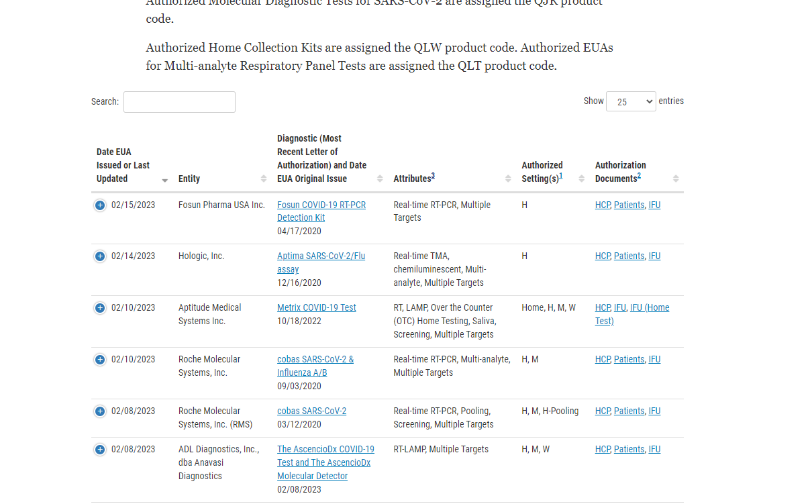Select original issue date 04/17/2020

(x=299, y=231)
